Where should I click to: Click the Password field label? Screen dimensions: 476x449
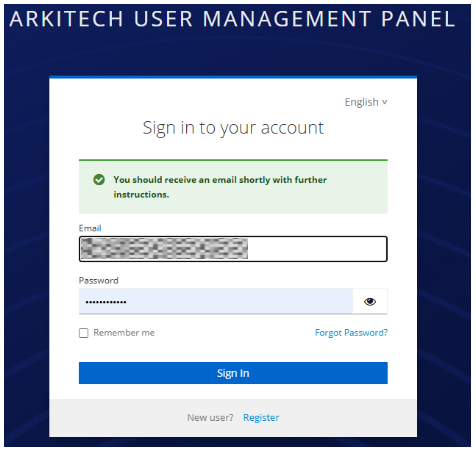pyautogui.click(x=99, y=280)
